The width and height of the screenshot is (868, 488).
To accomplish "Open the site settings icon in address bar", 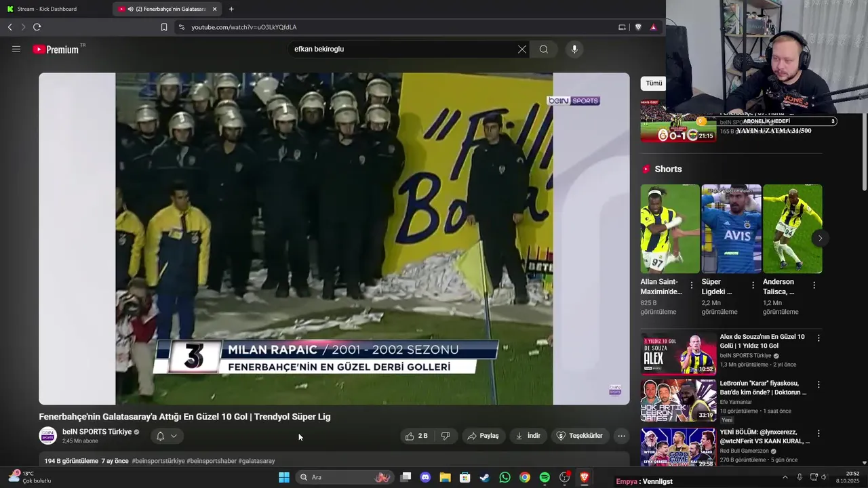I will (181, 27).
